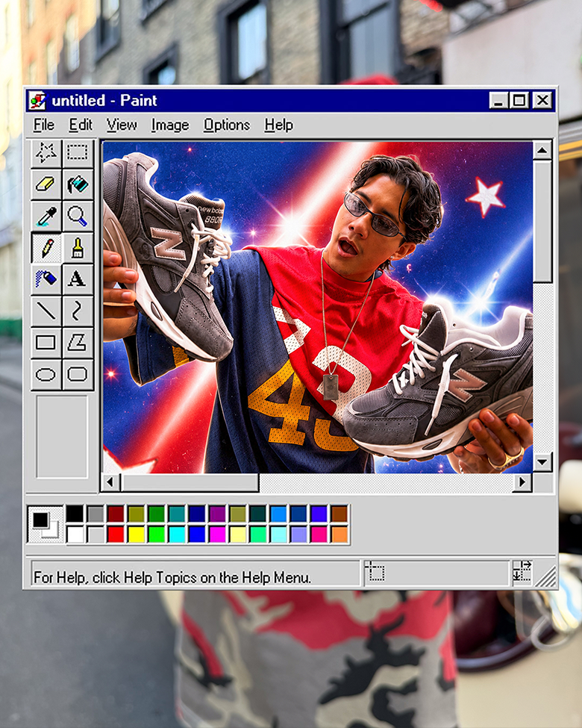Select the Magnifier tool
Viewport: 582px width, 728px height.
click(x=78, y=216)
